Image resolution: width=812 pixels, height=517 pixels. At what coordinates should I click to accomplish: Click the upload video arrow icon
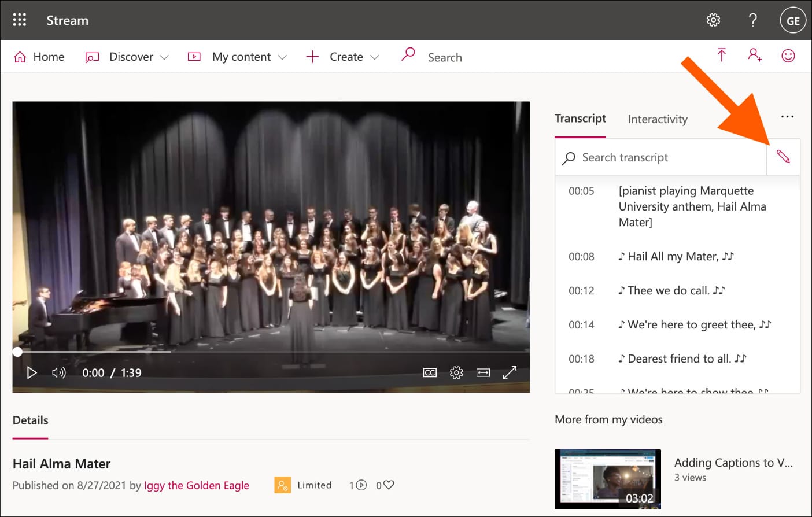[721, 56]
